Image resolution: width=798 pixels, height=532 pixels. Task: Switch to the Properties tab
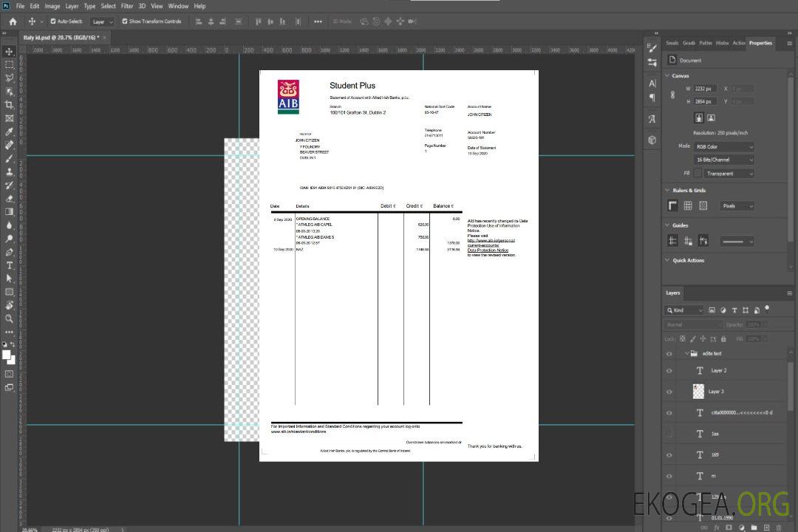[x=760, y=43]
